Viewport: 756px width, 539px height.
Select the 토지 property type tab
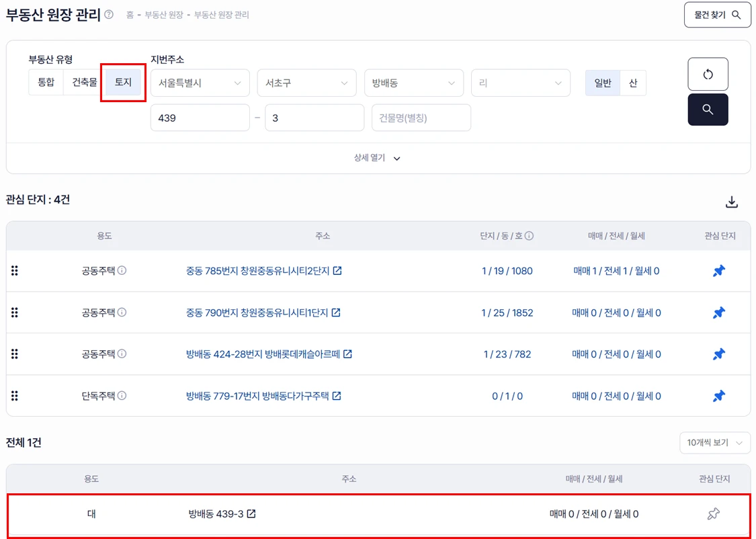[123, 83]
